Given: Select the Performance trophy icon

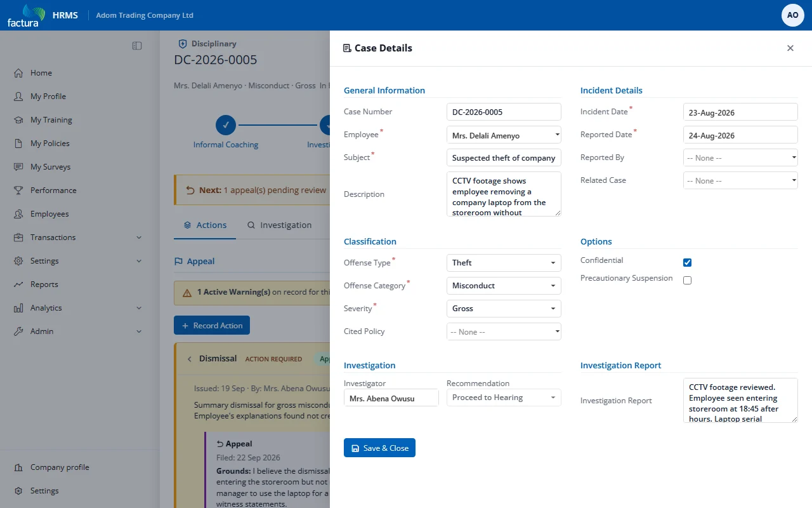Looking at the screenshot, I should (18, 190).
